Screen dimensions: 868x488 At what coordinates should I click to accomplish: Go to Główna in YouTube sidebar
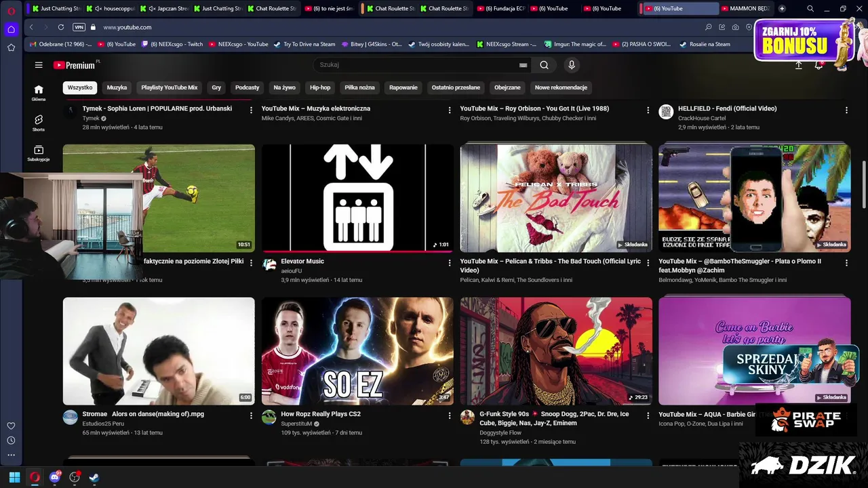coord(39,93)
